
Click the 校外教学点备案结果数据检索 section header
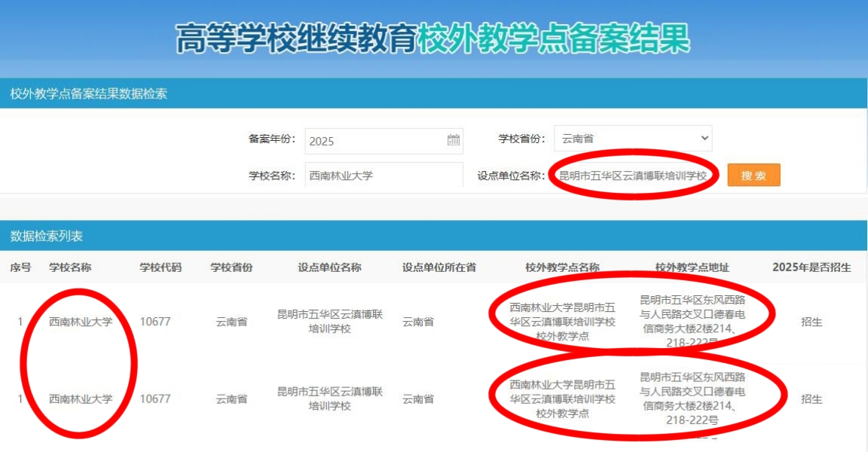[89, 94]
